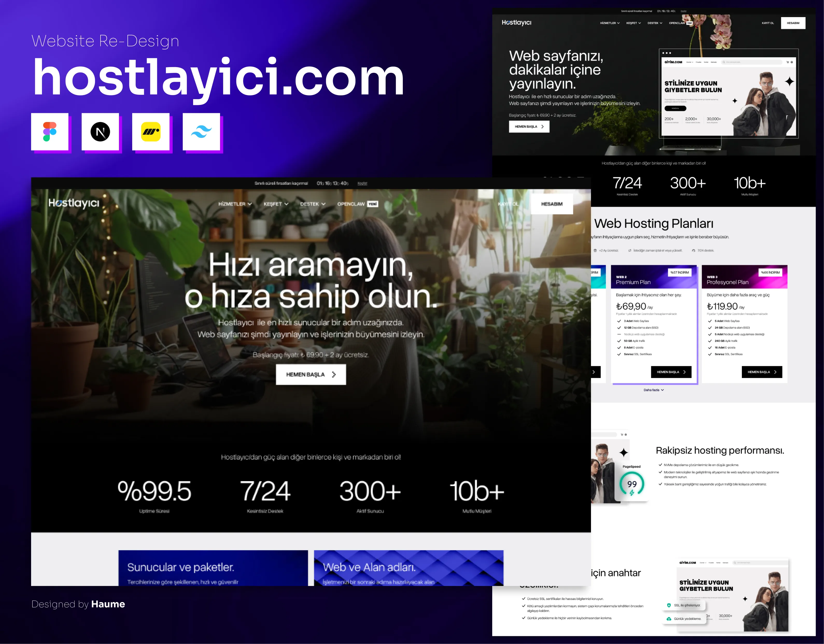Open the Web ve Alan adları card
824x644 pixels.
[408, 568]
